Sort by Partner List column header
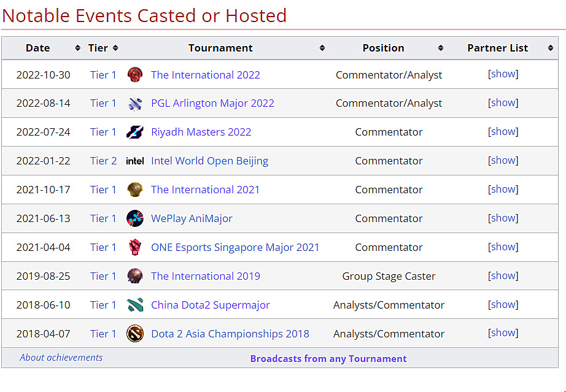Screen dimensions: 566x392 [x=497, y=48]
